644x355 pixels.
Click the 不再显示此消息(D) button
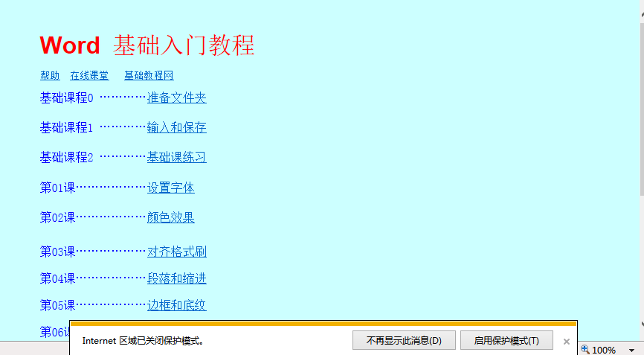(404, 341)
